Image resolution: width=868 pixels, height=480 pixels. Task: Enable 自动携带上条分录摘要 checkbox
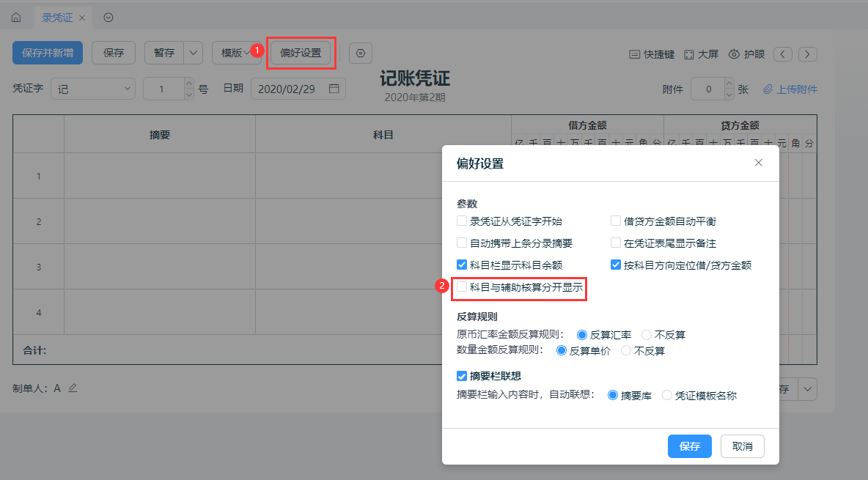[462, 243]
